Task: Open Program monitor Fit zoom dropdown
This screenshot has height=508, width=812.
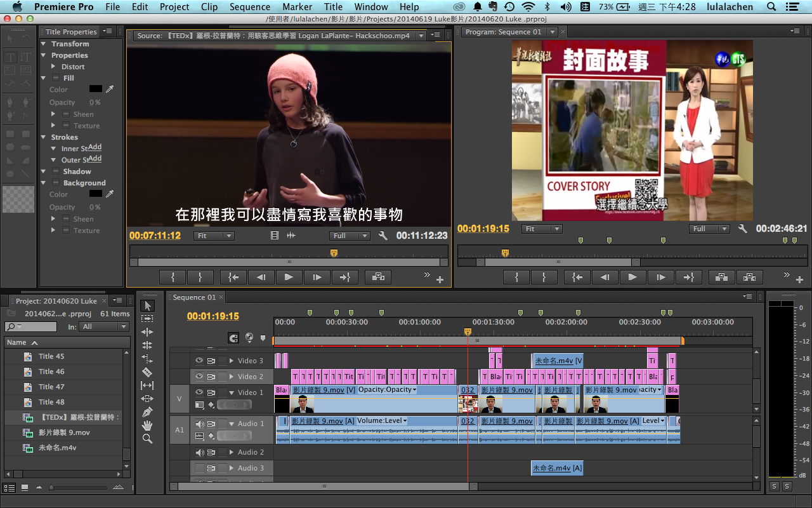Action: (x=542, y=229)
